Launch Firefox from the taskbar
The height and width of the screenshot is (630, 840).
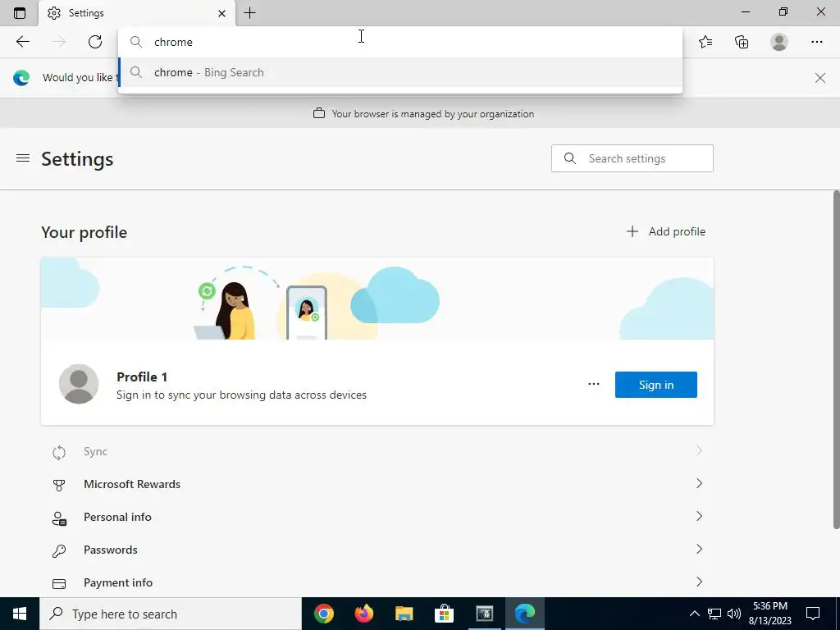[x=364, y=614]
